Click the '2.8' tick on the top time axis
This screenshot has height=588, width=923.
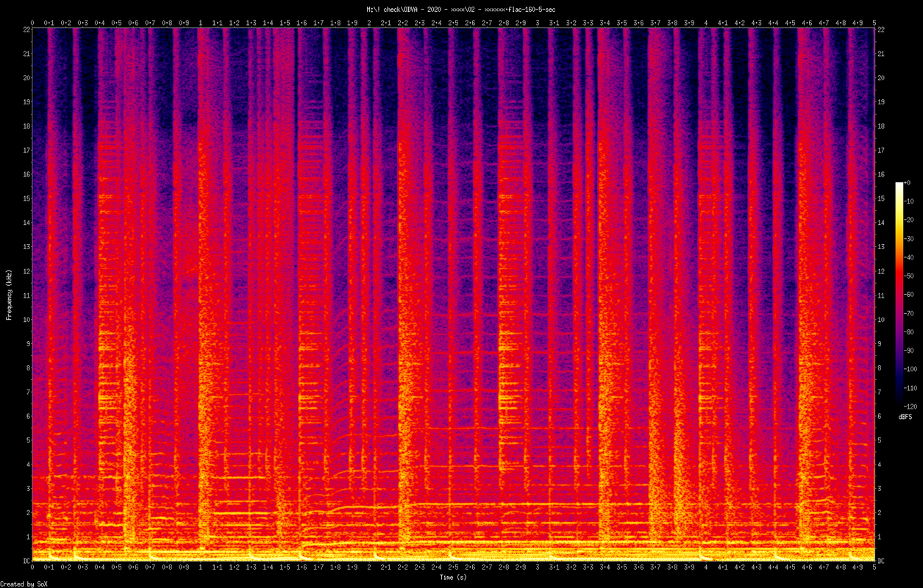tap(504, 23)
